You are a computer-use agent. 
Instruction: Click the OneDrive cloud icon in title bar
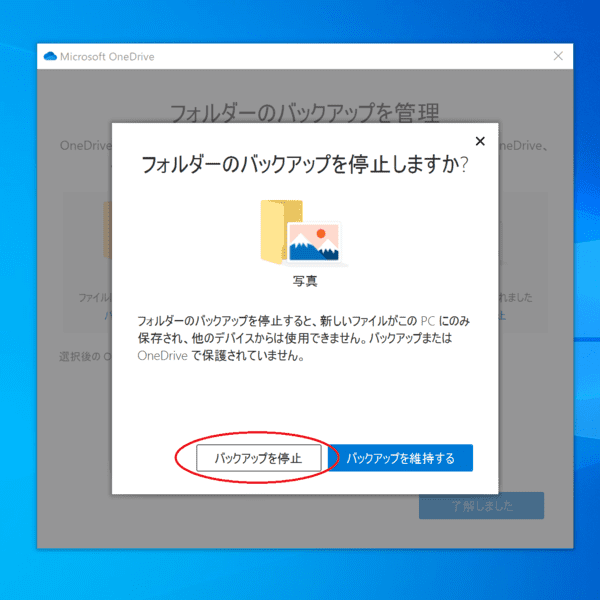[50, 56]
